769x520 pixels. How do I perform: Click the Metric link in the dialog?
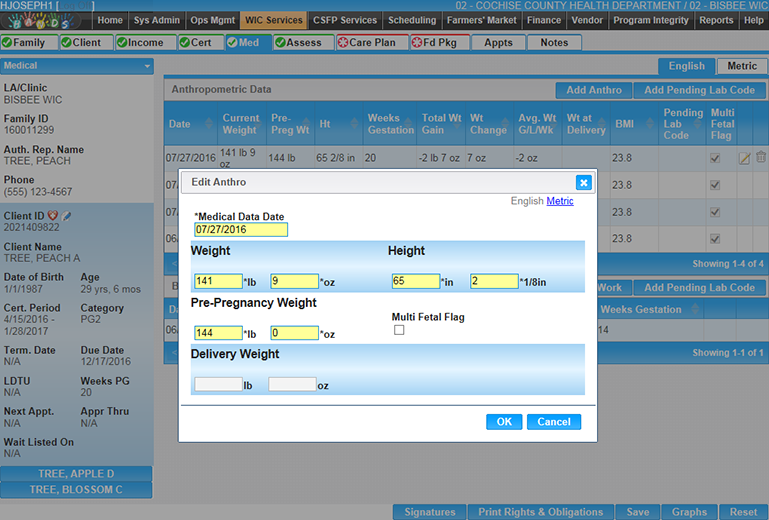(560, 201)
